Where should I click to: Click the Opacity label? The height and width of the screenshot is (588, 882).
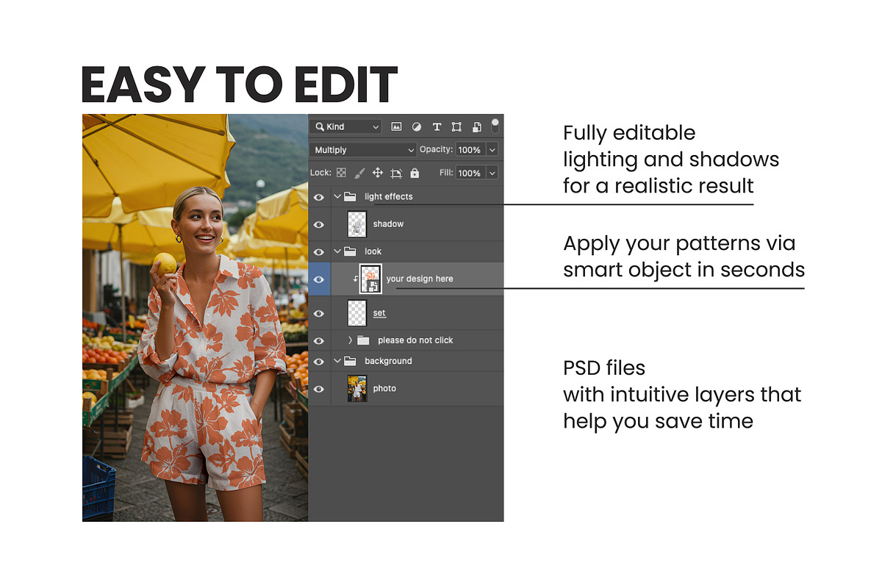click(x=436, y=149)
